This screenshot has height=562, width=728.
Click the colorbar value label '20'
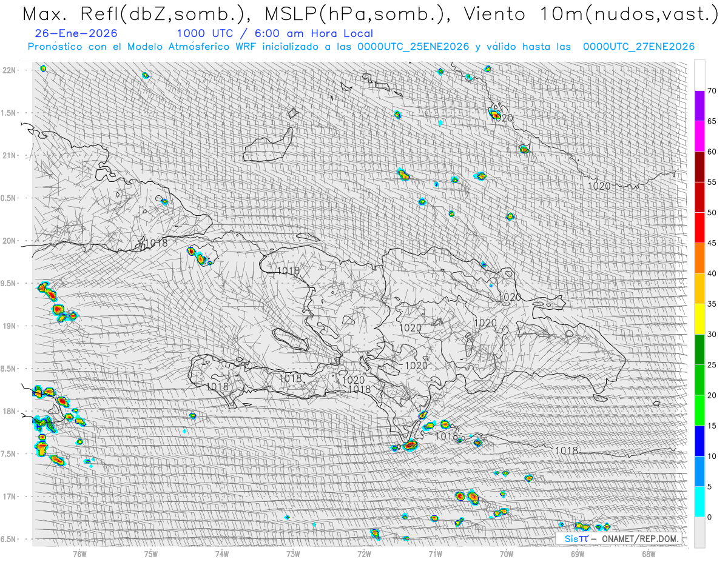click(712, 395)
